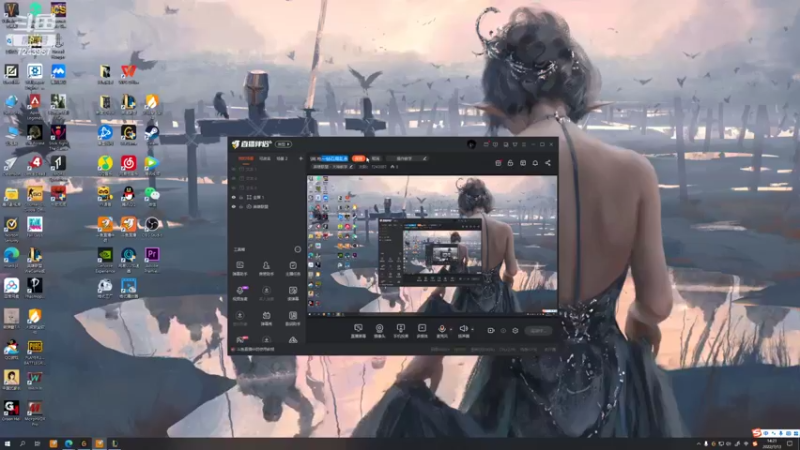This screenshot has height=450, width=800.
Task: Toggle visibility of first source row
Action: click(x=234, y=169)
